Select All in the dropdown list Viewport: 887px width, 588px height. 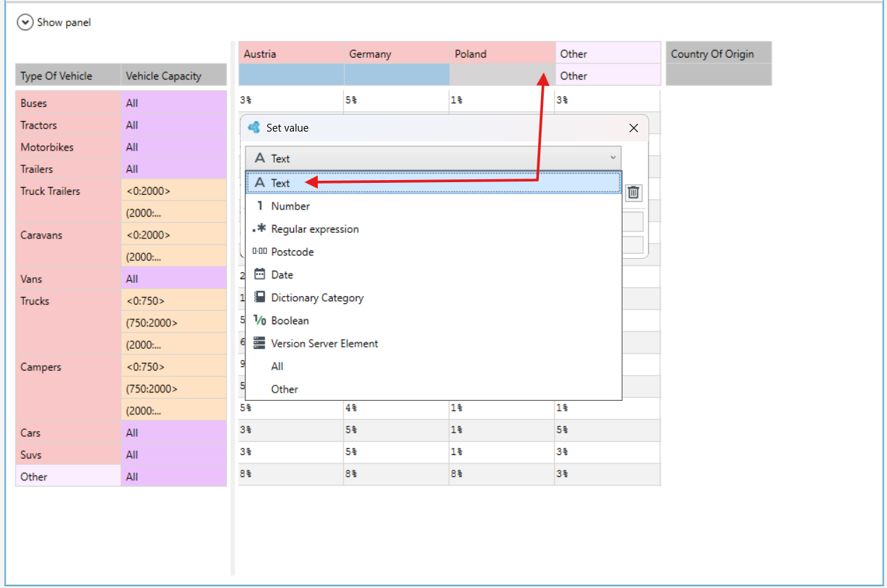pyautogui.click(x=433, y=366)
